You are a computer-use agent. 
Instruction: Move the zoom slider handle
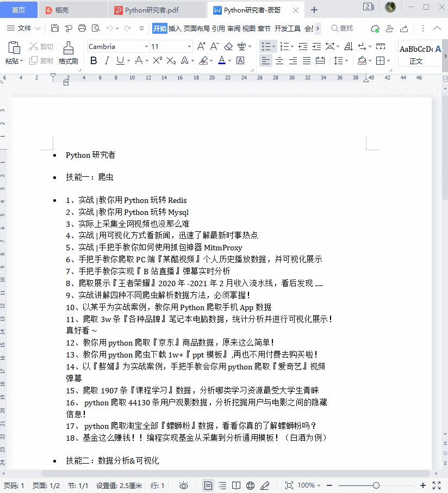pos(376,485)
